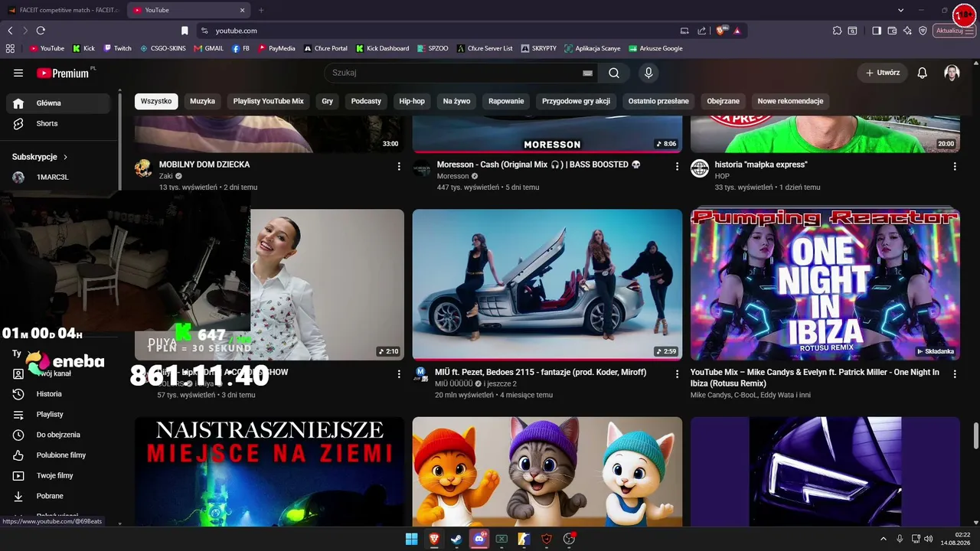Open the YouTube guide hamburger menu
The width and height of the screenshot is (980, 551).
[x=18, y=73]
